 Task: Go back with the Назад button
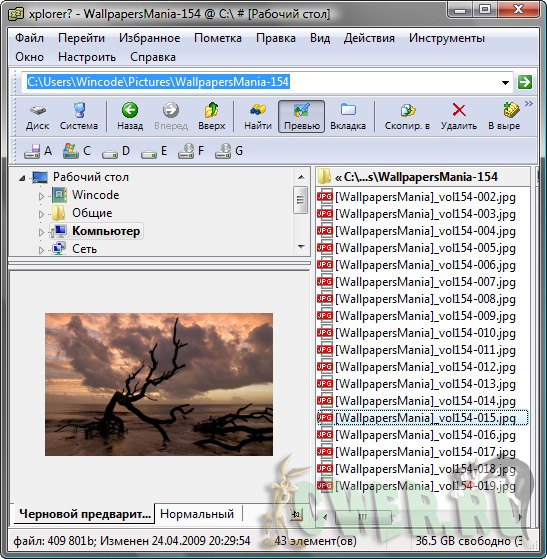[130, 117]
